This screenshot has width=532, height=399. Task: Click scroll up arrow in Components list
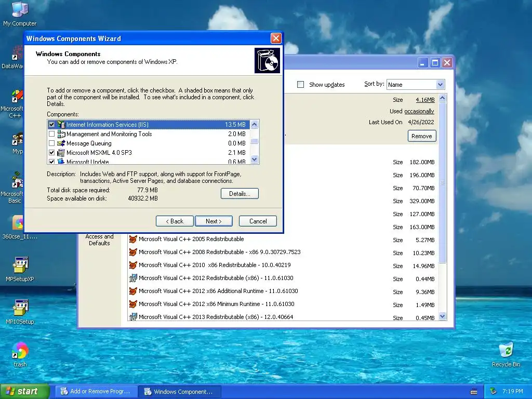[255, 125]
